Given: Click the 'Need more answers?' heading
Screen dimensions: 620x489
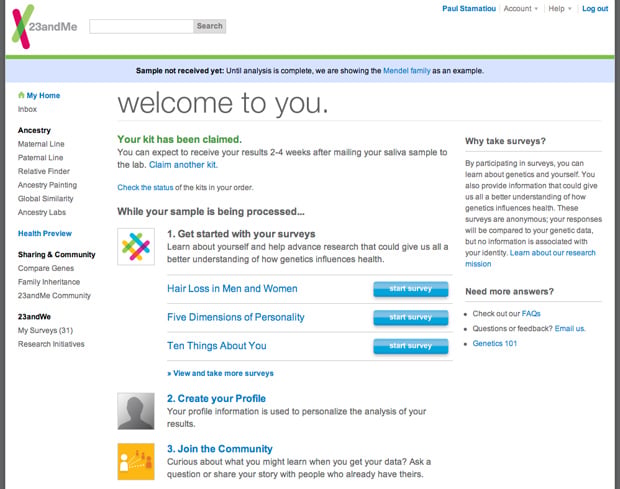Looking at the screenshot, I should 509,291.
